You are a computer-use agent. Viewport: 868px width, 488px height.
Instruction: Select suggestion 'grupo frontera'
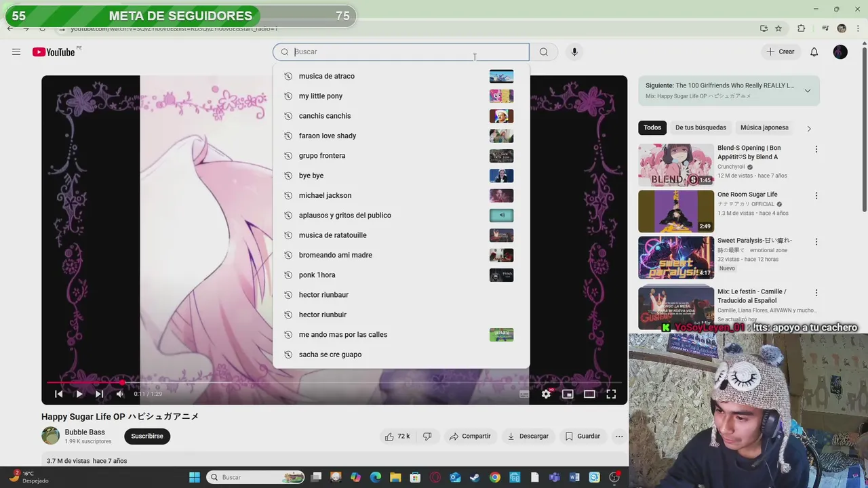pos(401,156)
